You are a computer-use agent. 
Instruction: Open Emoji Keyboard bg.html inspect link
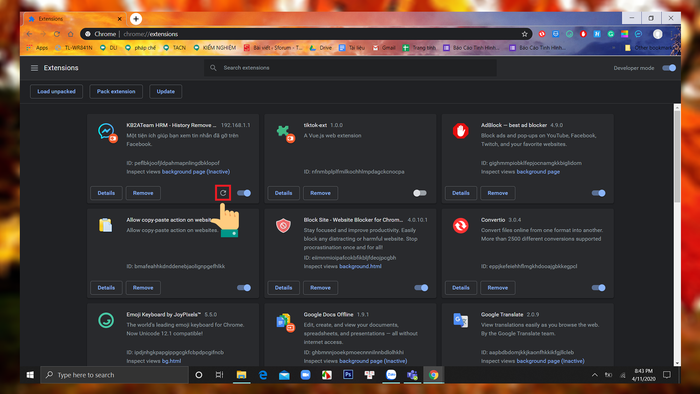171,361
